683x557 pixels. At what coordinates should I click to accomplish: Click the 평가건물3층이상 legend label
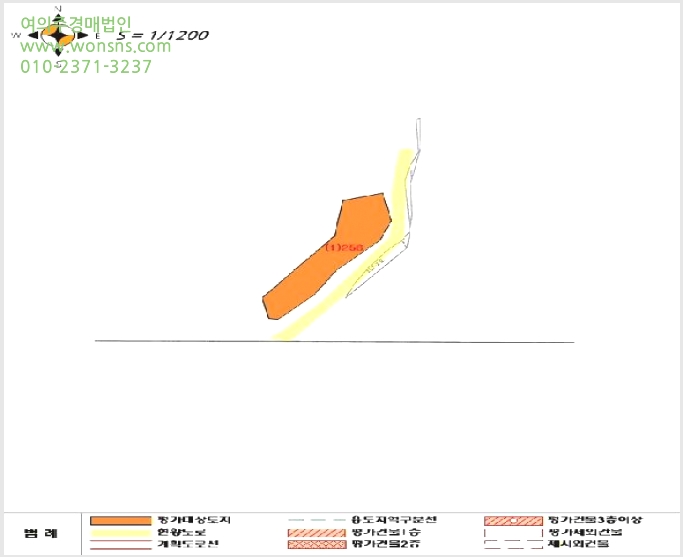595,520
